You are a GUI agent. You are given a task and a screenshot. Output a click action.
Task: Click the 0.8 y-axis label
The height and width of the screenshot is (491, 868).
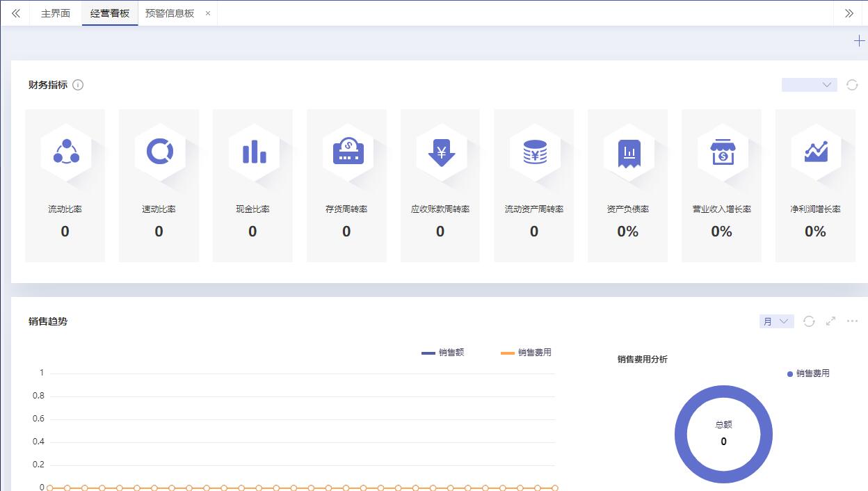38,396
